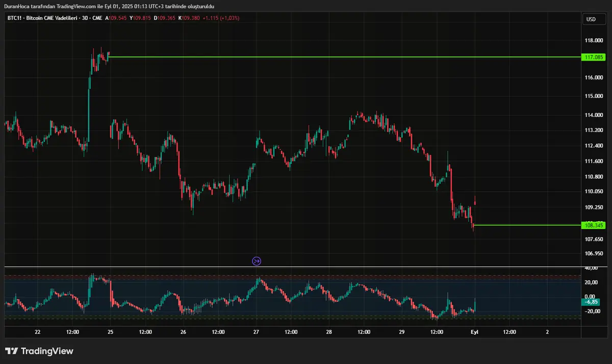
Task: Select the green 117.085 price label
Action: (x=593, y=57)
